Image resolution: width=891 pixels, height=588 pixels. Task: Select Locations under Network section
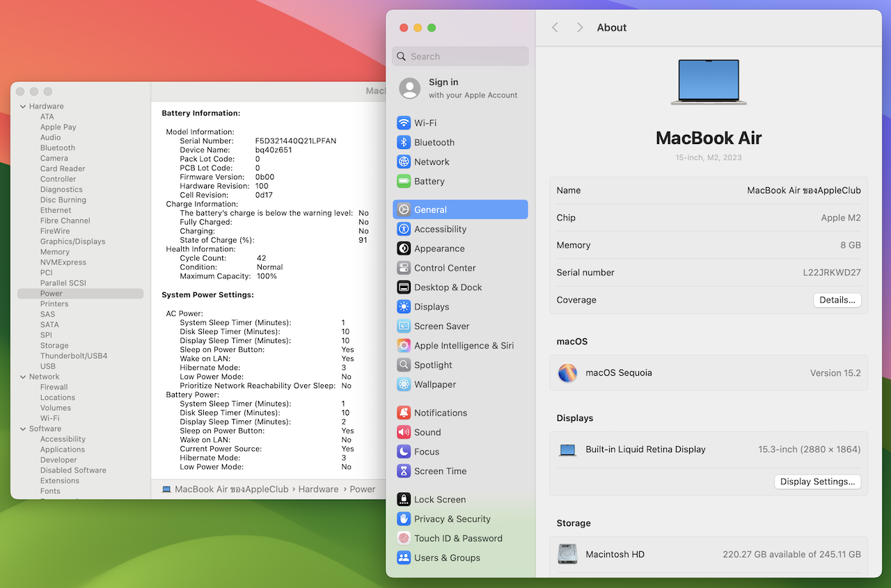pyautogui.click(x=58, y=398)
